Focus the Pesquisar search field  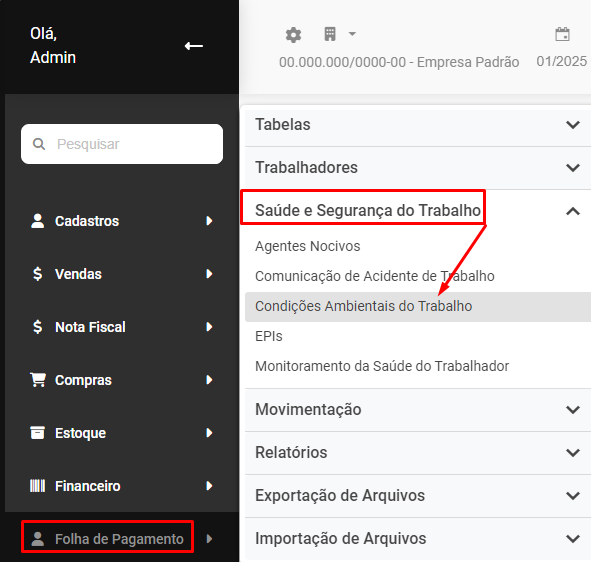[122, 144]
